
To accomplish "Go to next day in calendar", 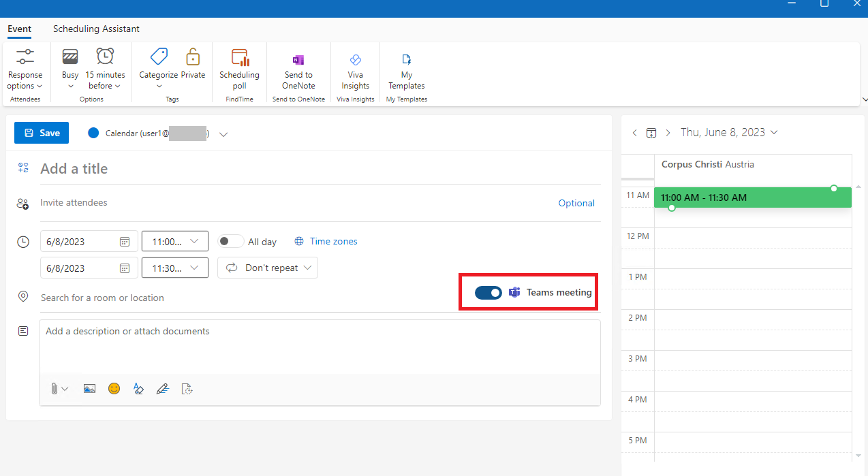I will tap(668, 133).
